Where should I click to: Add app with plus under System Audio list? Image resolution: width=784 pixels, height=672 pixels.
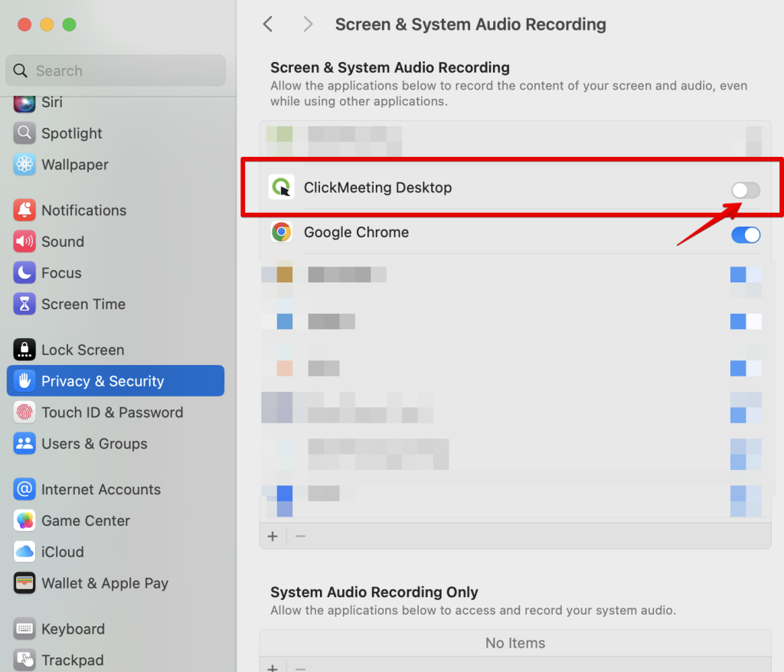[273, 667]
